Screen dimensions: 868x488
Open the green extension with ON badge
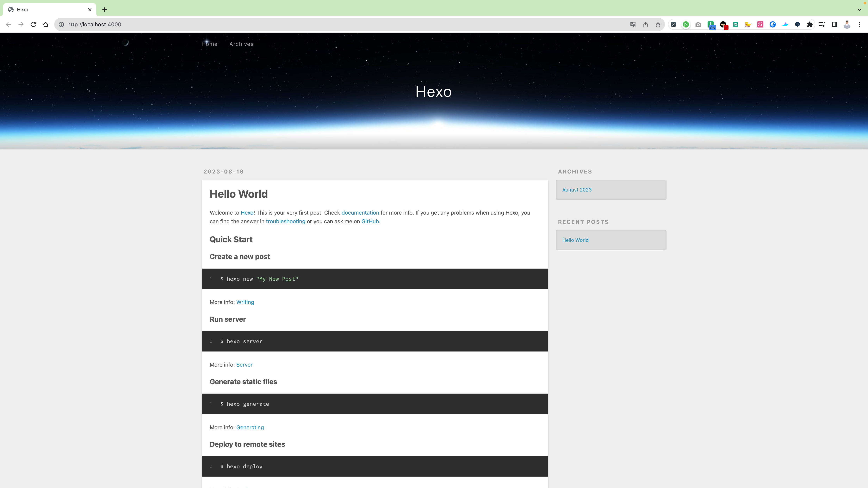coord(711,25)
